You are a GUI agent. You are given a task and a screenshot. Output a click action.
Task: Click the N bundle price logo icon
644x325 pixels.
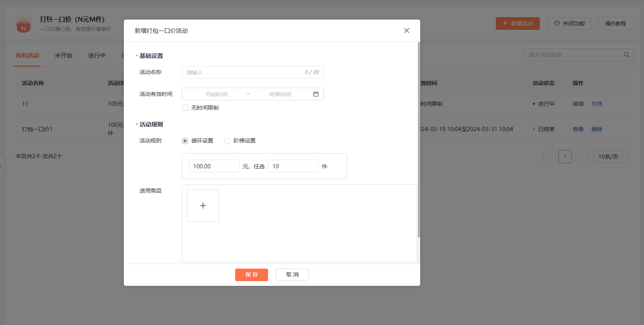pyautogui.click(x=24, y=24)
